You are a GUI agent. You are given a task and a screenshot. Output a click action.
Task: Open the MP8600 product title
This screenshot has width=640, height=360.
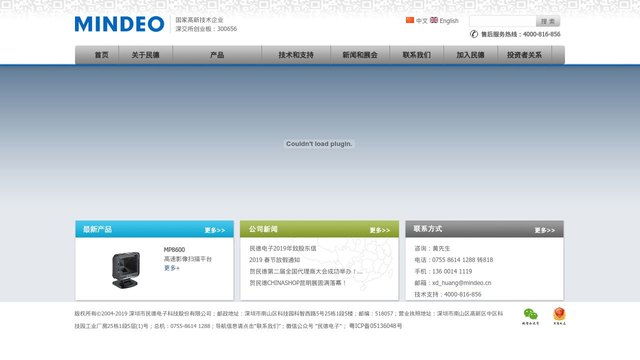click(x=174, y=249)
